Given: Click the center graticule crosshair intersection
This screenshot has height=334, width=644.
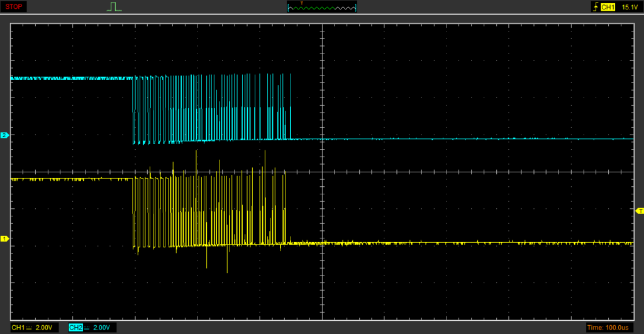Looking at the screenshot, I should [322, 170].
